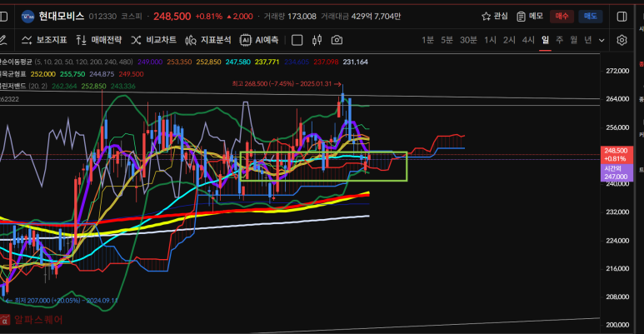Switch to the 1시 timeframe
This screenshot has width=644, height=334.
coord(490,40)
